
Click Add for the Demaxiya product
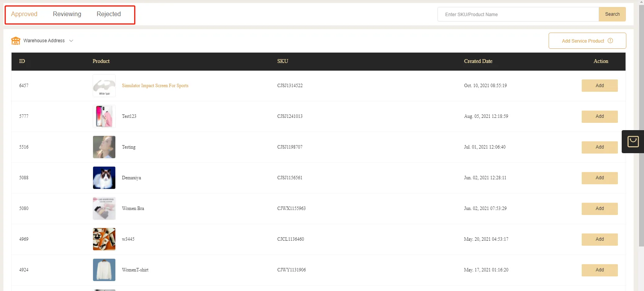(599, 178)
